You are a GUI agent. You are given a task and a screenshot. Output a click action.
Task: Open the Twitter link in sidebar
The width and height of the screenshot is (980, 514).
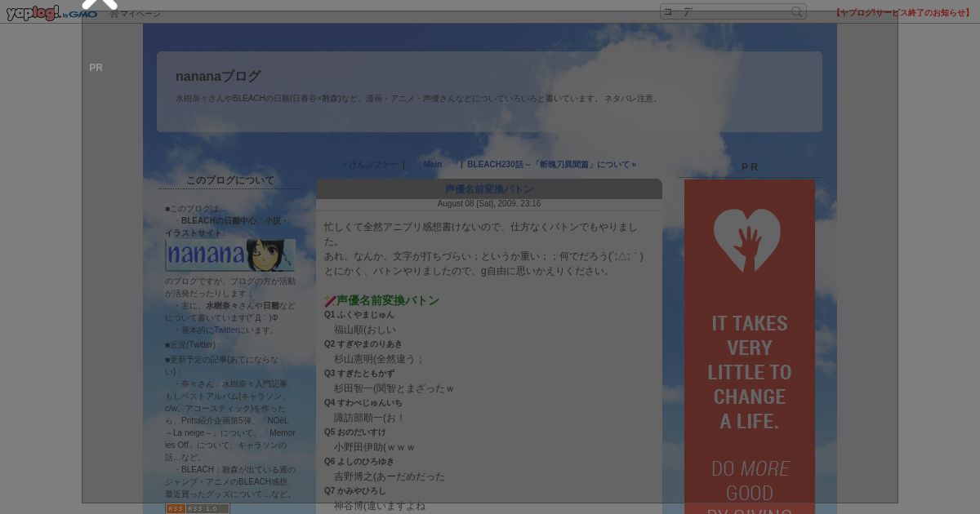click(x=226, y=330)
